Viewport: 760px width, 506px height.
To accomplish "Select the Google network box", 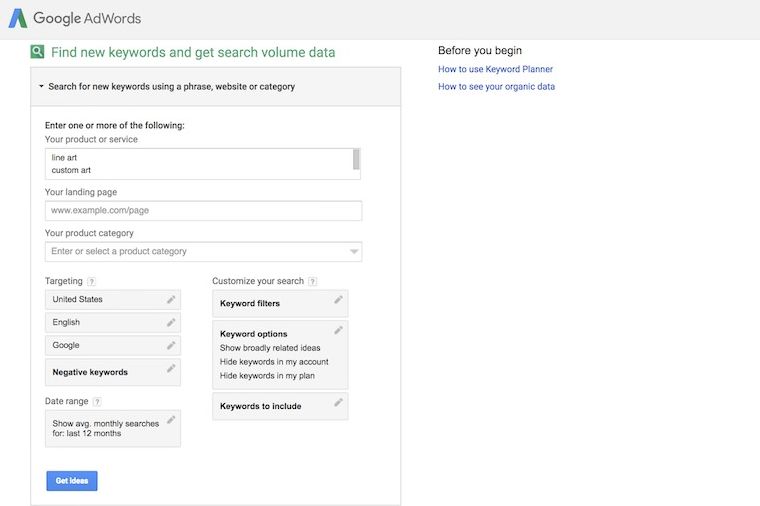I will click(113, 345).
